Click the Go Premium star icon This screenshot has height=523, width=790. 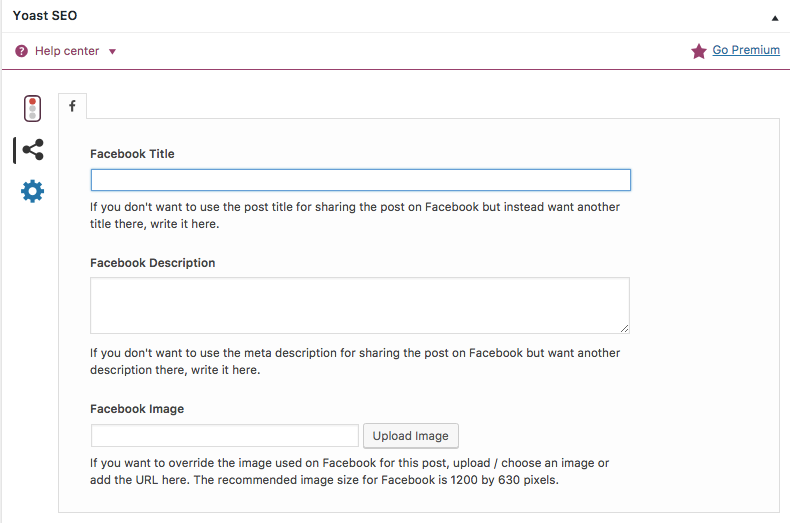point(699,51)
